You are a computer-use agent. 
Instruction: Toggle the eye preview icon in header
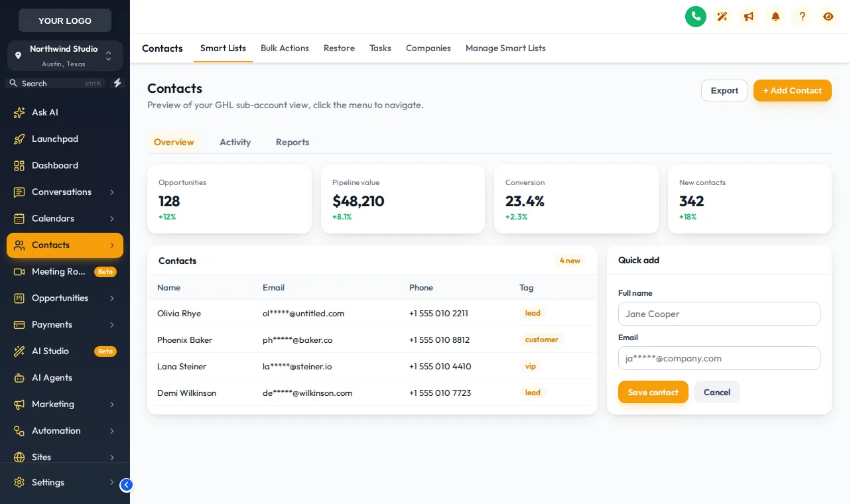click(828, 17)
